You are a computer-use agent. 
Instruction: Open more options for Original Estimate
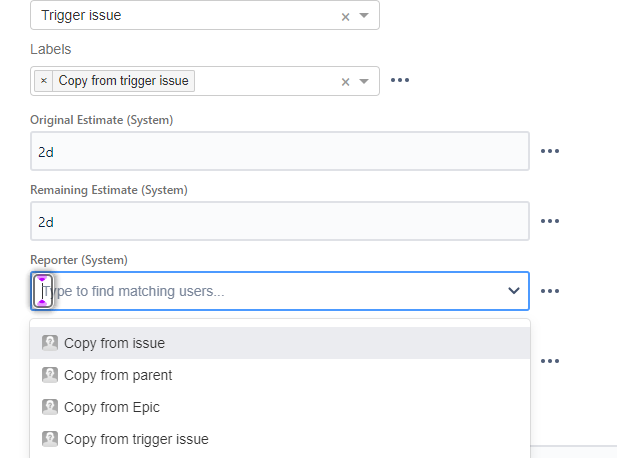coord(549,151)
